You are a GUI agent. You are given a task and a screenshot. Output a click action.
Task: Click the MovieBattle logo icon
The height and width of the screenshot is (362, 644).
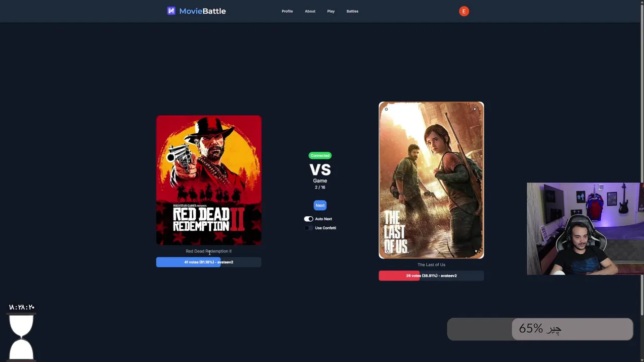171,11
